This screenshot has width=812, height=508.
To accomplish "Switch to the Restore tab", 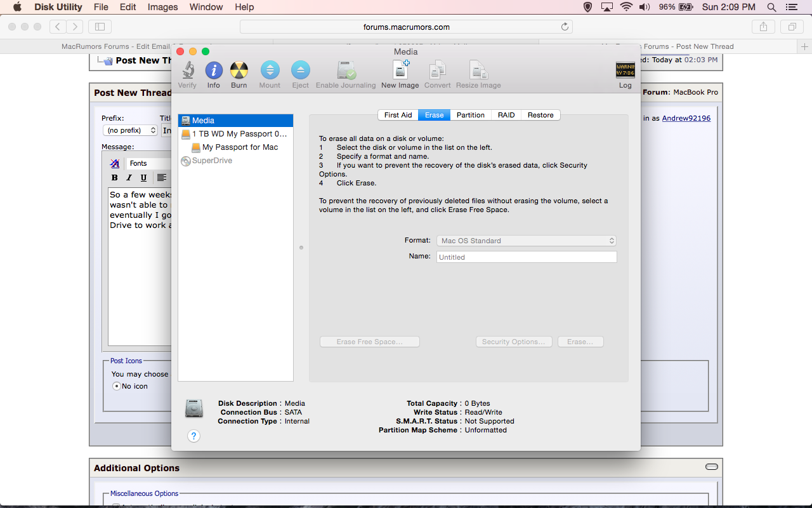I will tap(540, 115).
